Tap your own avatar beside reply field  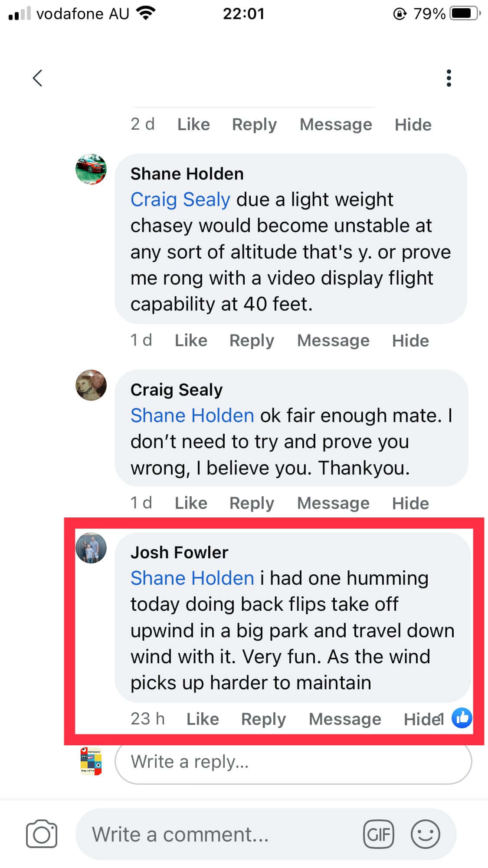tap(91, 761)
